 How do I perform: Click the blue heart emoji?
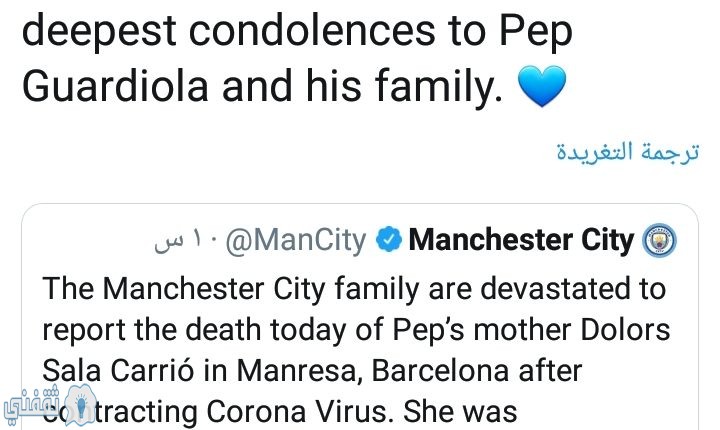[542, 86]
